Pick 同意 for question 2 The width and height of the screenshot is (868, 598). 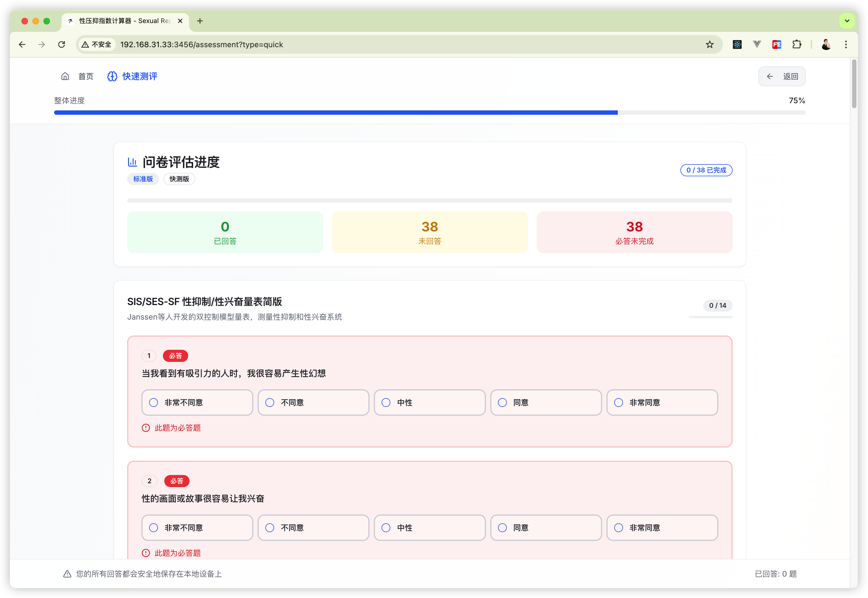pyautogui.click(x=546, y=527)
